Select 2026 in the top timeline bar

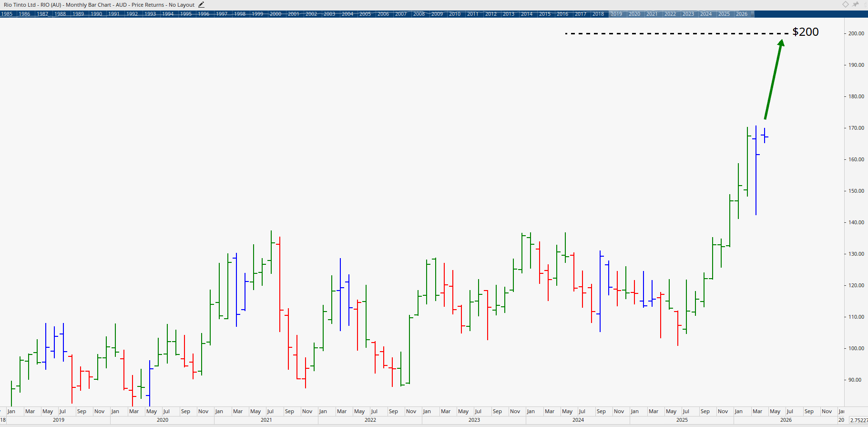click(742, 14)
